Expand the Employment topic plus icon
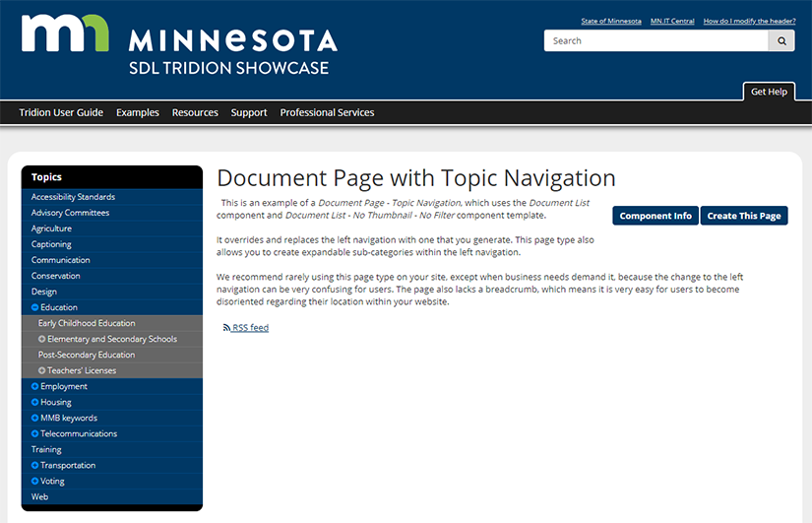This screenshot has height=523, width=812. 35,386
